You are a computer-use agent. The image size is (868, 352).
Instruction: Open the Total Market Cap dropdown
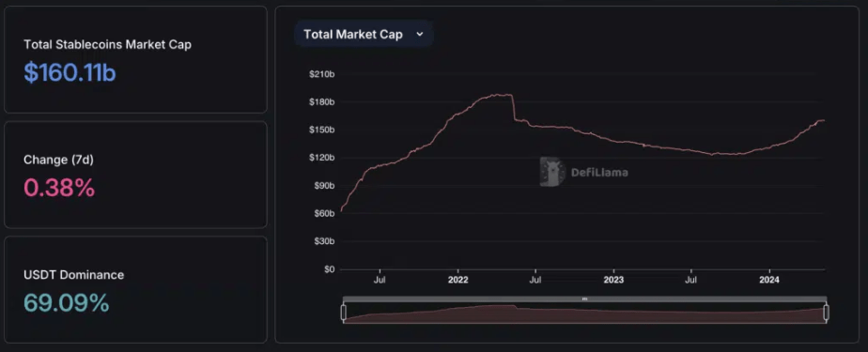[364, 35]
